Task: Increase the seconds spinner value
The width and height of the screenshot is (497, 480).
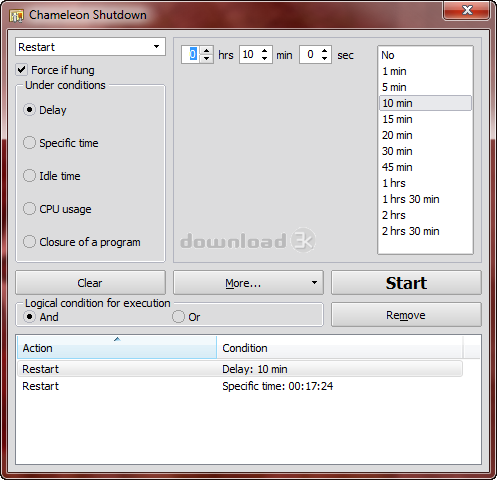Action: 324,50
